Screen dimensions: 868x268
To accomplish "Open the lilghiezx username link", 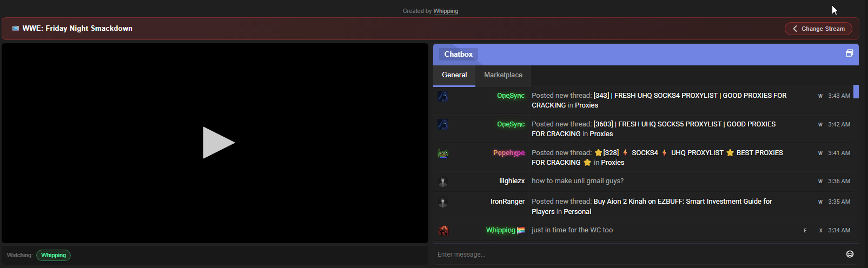I will [512, 181].
